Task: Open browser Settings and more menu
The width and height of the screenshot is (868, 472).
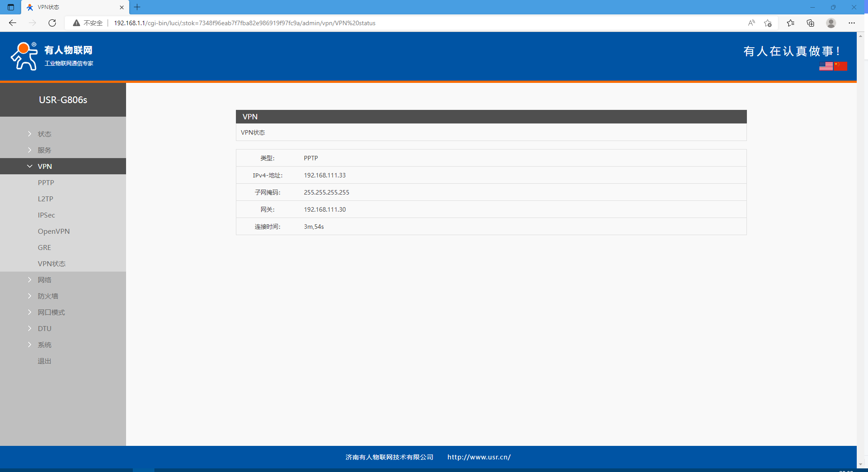Action: pyautogui.click(x=852, y=23)
